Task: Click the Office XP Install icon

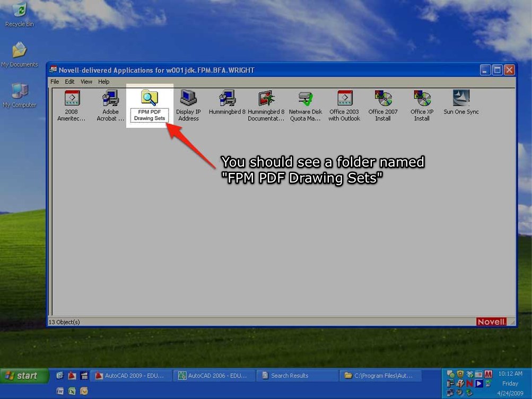Action: 422,99
